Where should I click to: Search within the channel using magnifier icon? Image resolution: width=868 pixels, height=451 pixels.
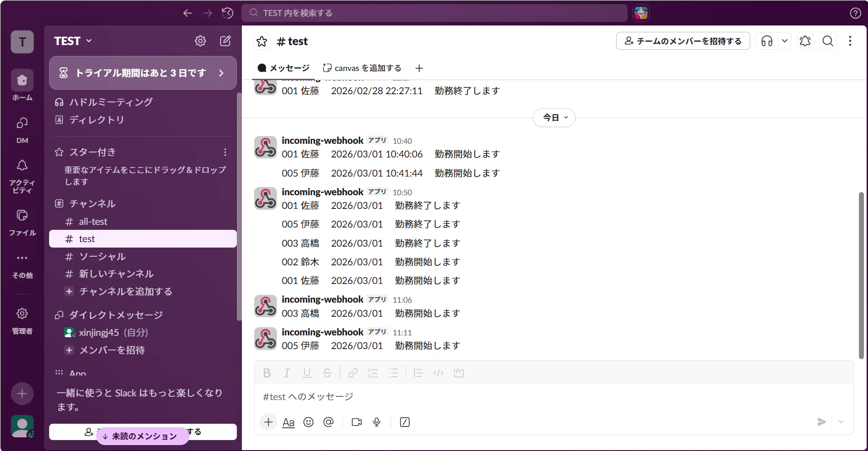point(828,41)
